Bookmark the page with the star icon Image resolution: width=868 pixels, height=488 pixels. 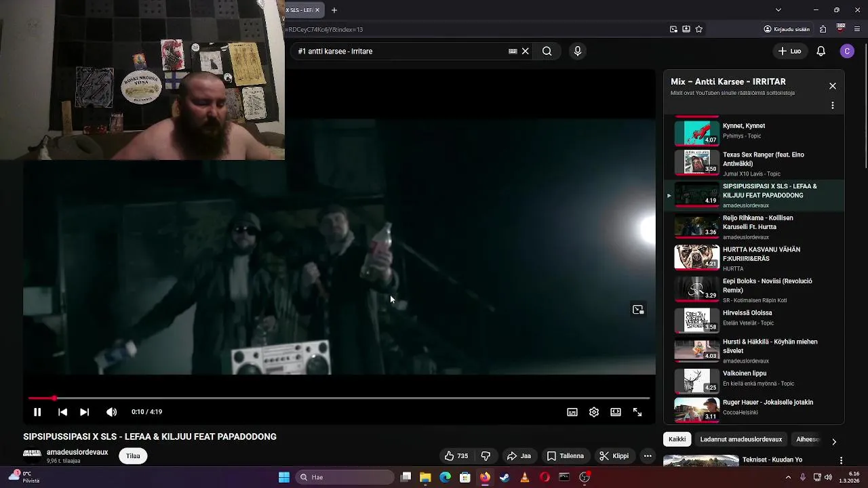point(699,29)
